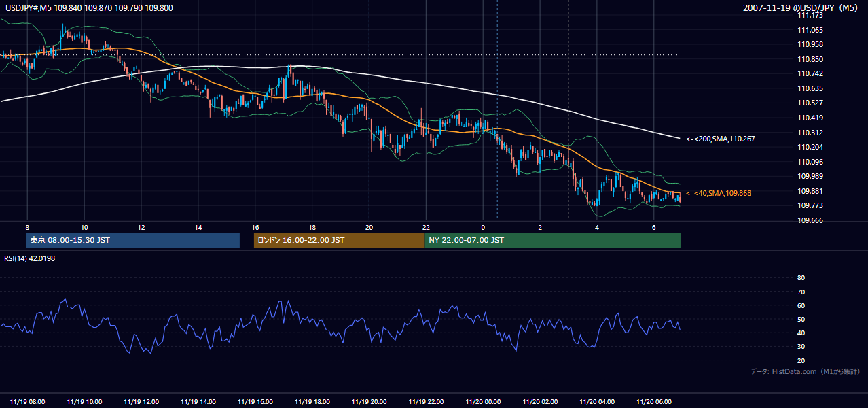868x408 pixels.
Task: Click the Tokyo 08:00-15:30 JST session bar
Action: coord(132,240)
